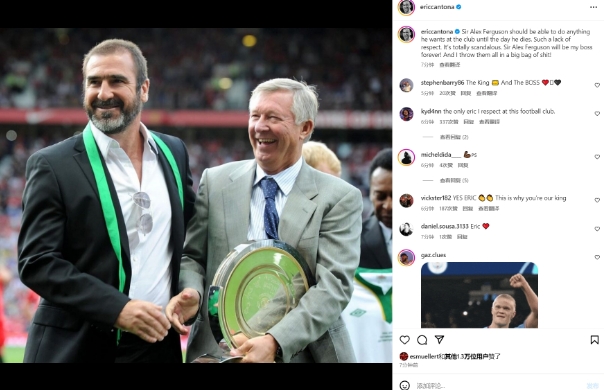Viewport: 614px width, 390px height.
Task: Click the verified badge beside ericcantona header
Action: (x=459, y=7)
